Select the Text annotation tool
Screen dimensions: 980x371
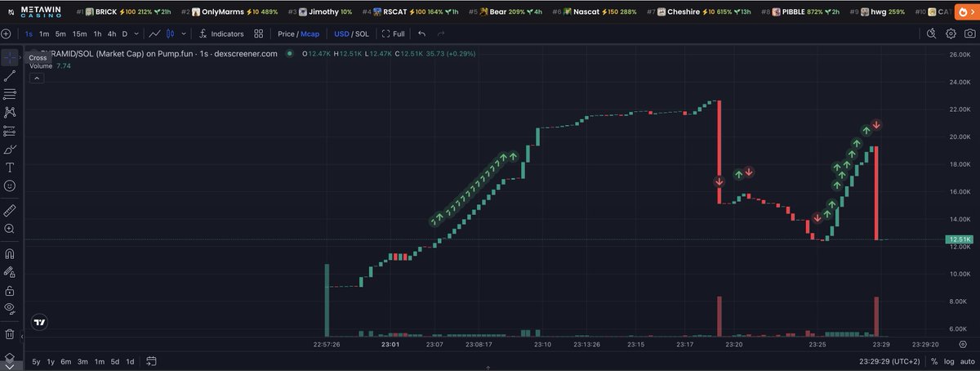(x=10, y=168)
